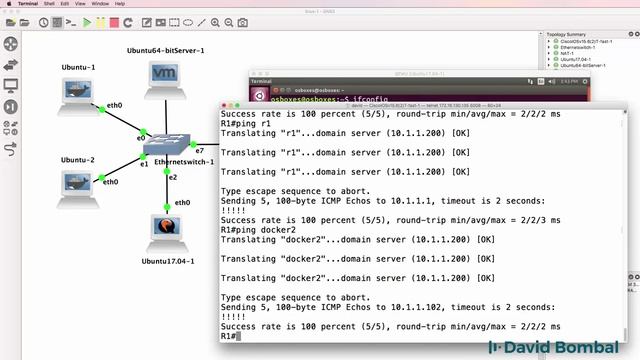Screen dimensions: 640x360
Task: Expand NAT-1 in Topology Summary
Action: pyautogui.click(x=549, y=53)
